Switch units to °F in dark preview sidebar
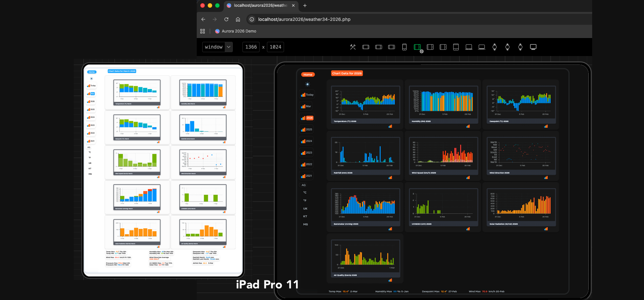This screenshot has width=644, height=300. [x=305, y=201]
